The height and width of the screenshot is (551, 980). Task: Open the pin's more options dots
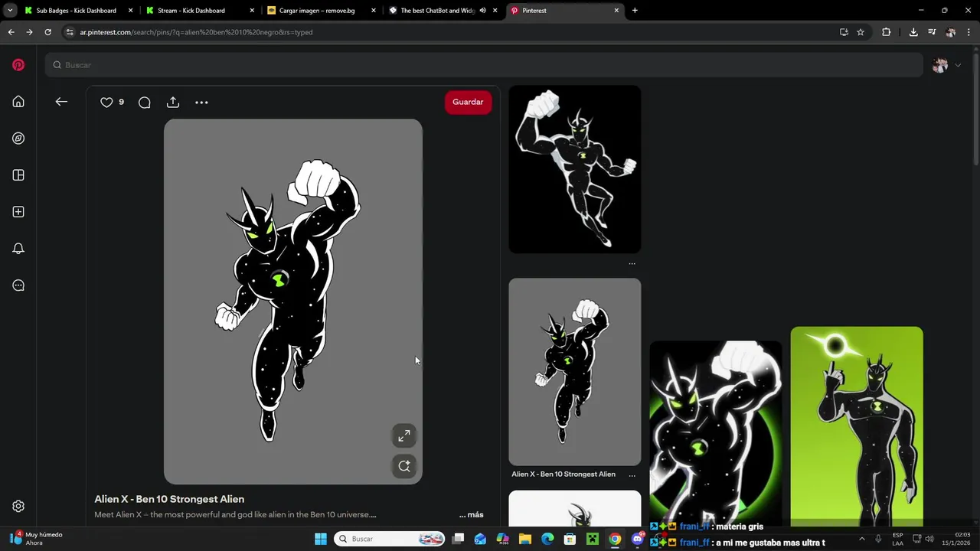pyautogui.click(x=201, y=102)
